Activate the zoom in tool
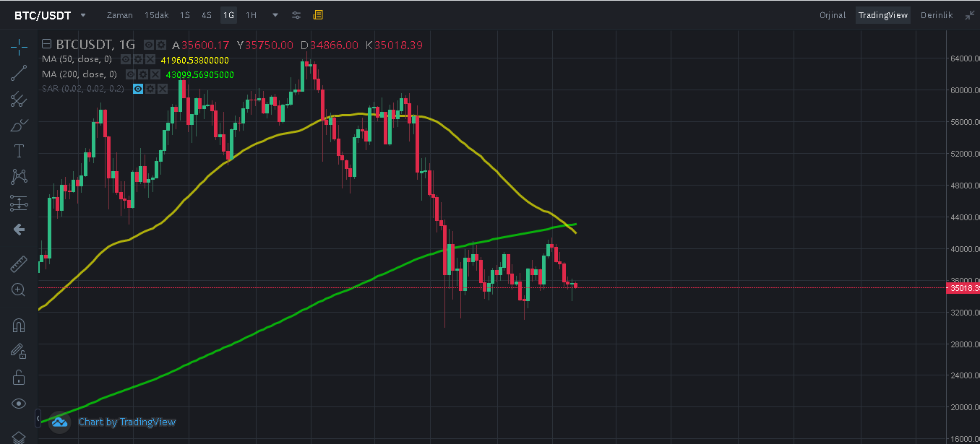The width and height of the screenshot is (980, 444). click(19, 290)
